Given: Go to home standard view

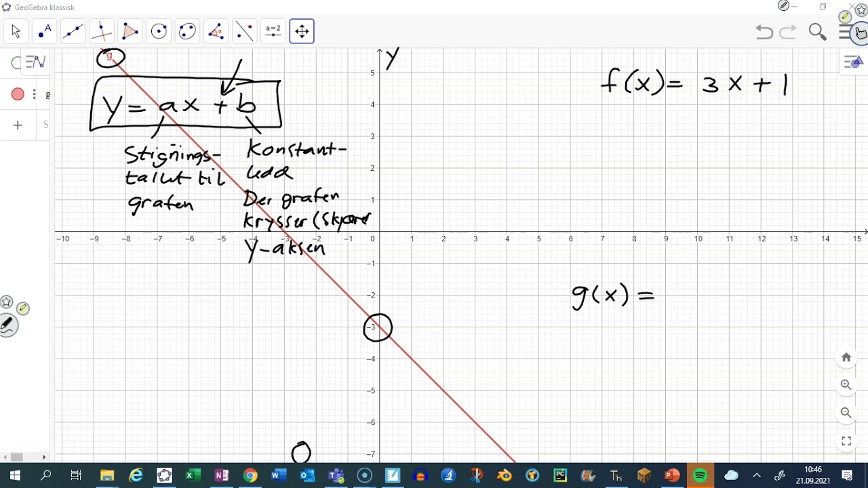Looking at the screenshot, I should (846, 357).
